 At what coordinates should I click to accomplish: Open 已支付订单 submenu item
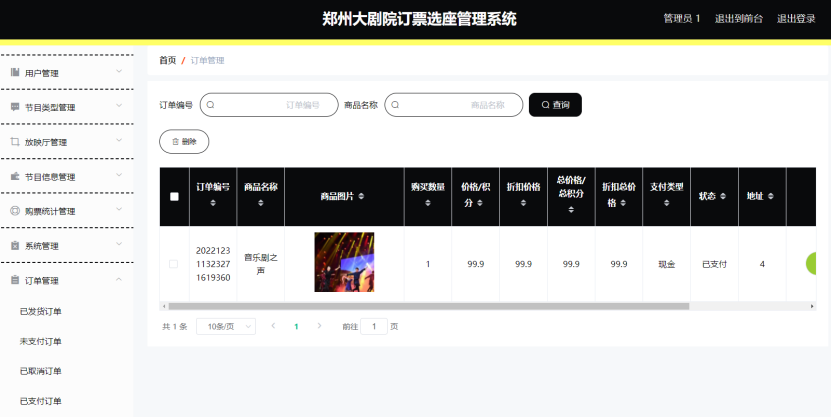click(x=40, y=401)
